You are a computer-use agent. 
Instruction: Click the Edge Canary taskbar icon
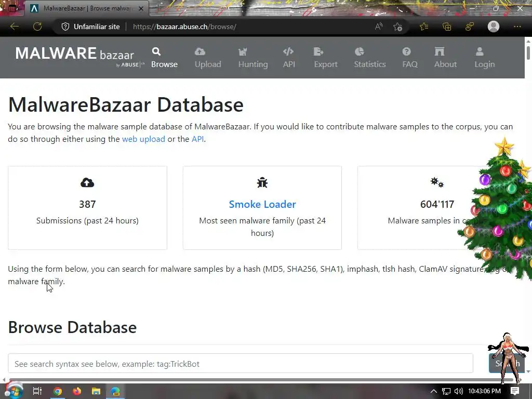click(x=115, y=391)
